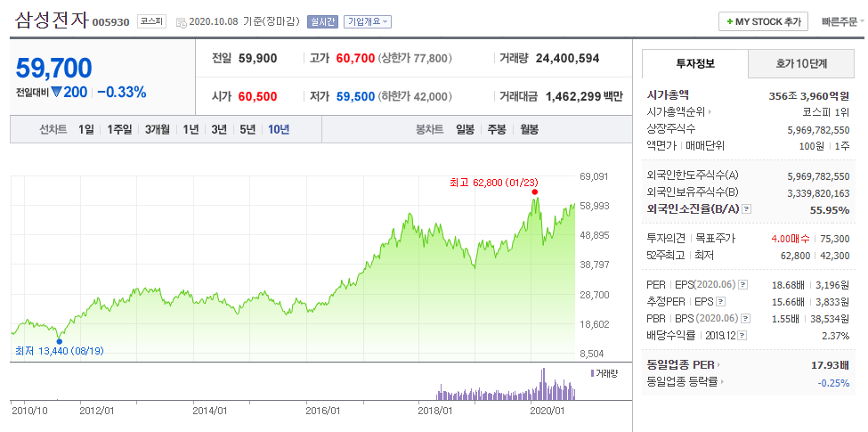Show the 주봉 weekly candle chart

[x=497, y=130]
